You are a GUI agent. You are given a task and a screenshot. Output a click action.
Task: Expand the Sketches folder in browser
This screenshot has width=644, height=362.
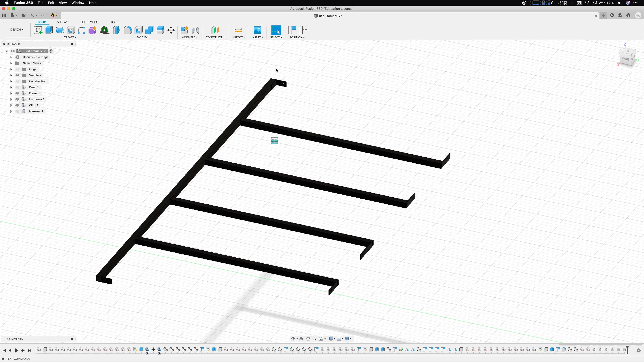11,75
